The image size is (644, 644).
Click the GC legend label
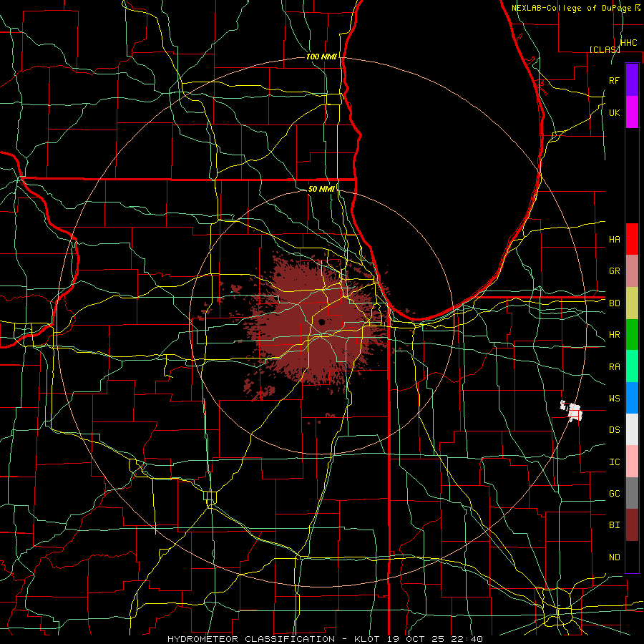click(615, 494)
